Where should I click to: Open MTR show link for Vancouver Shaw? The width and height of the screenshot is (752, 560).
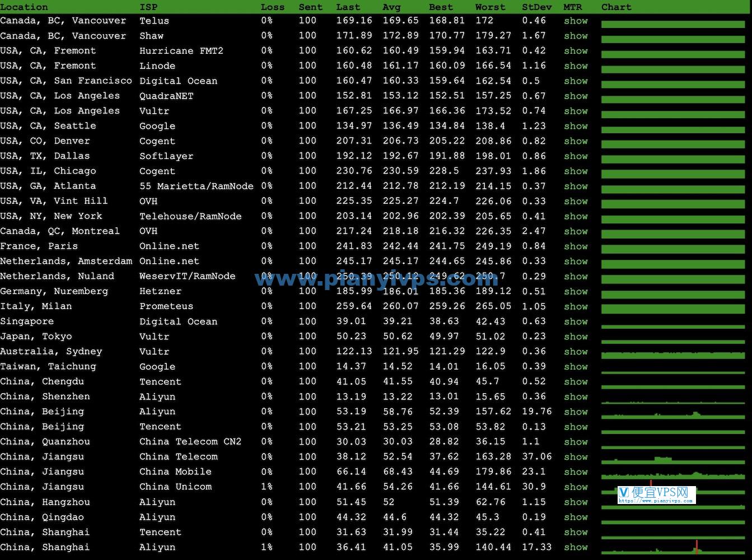pos(576,36)
